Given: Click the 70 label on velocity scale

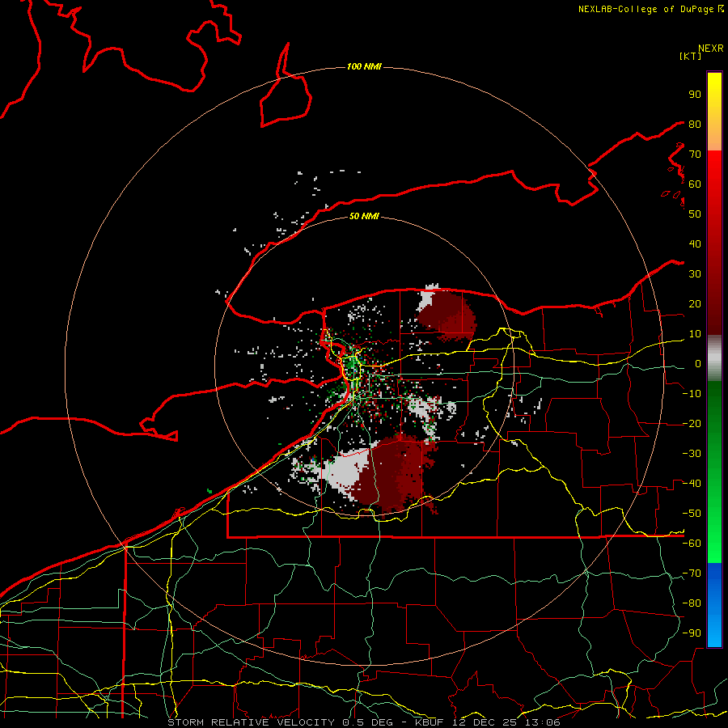Looking at the screenshot, I should 695,154.
